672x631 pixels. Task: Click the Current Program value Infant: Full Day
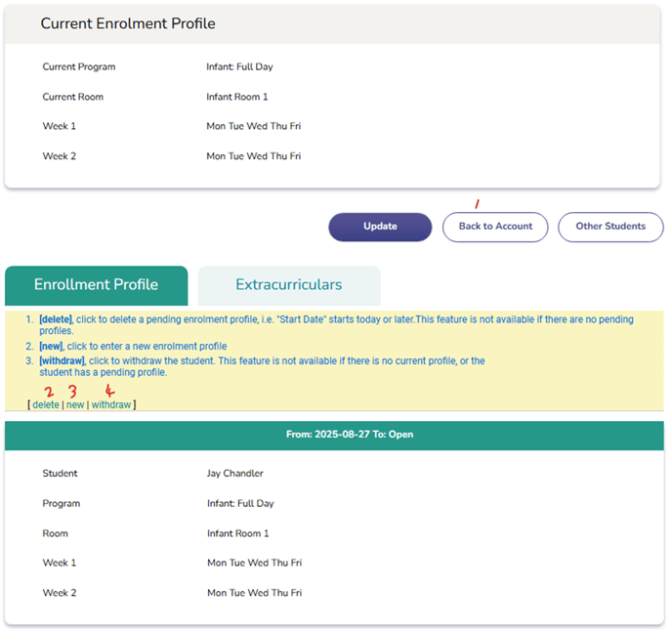(239, 67)
